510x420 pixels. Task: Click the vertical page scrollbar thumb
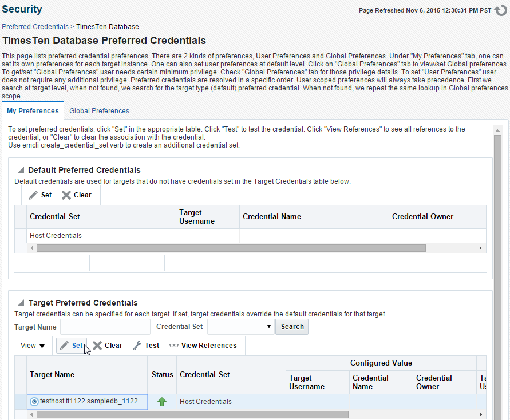tap(497, 278)
